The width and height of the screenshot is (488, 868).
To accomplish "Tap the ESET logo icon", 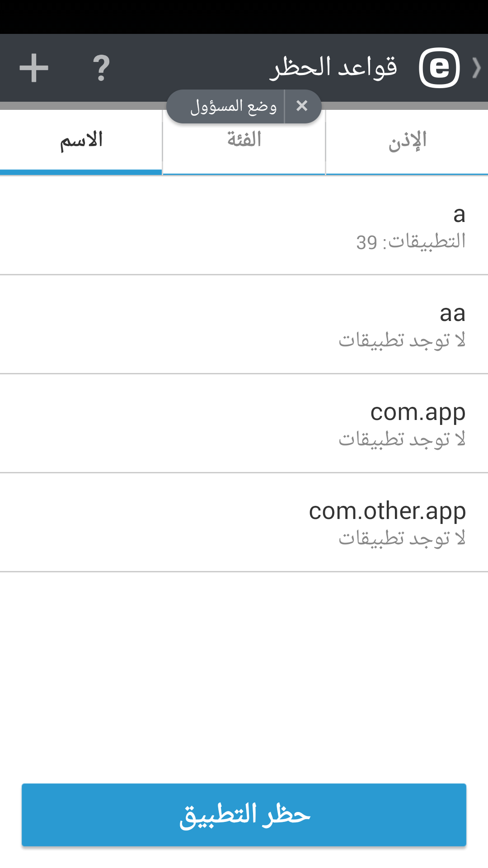I will 439,68.
